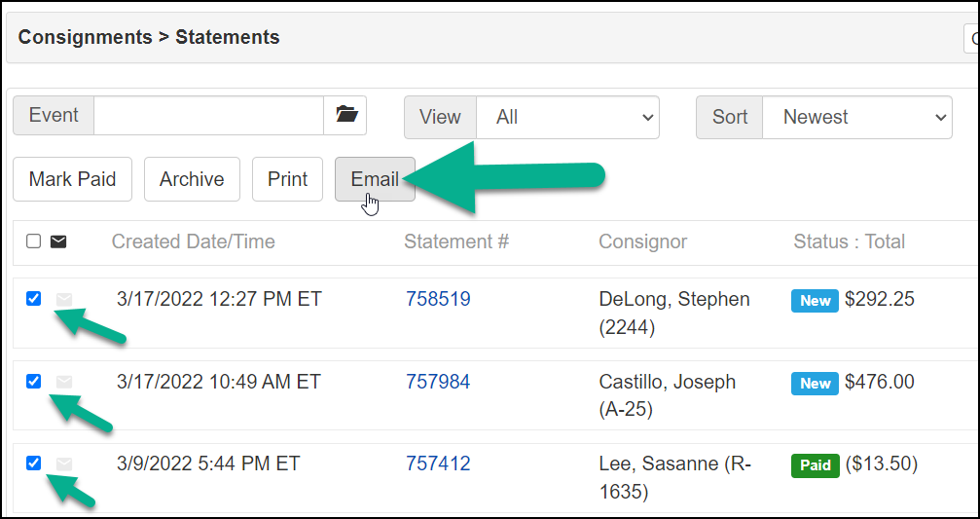Open statement 757984 link

coord(438,382)
